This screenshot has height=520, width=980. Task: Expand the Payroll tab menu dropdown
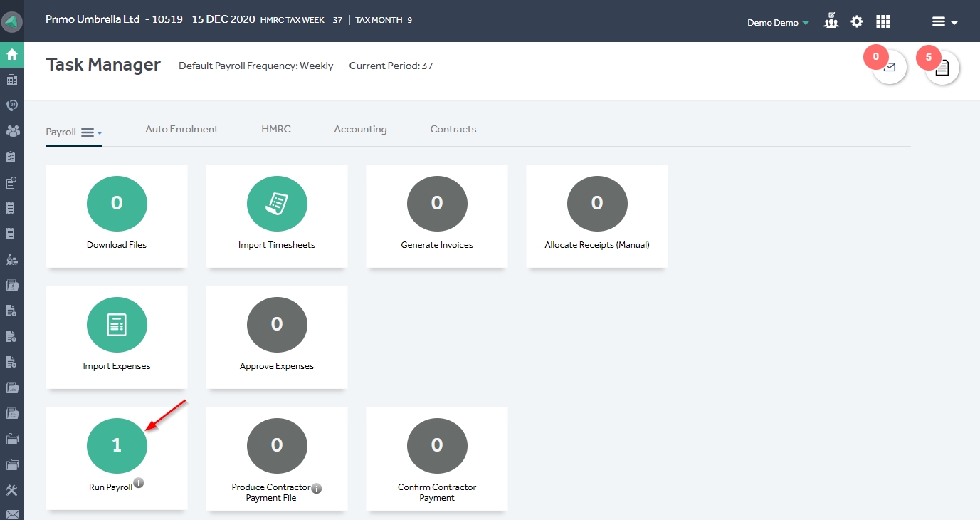tap(91, 132)
